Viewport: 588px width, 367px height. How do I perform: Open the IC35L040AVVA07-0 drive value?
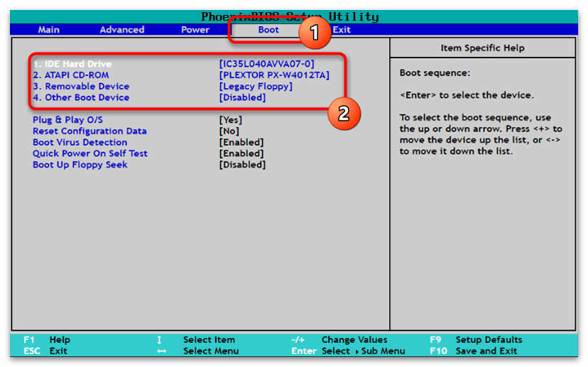[x=267, y=64]
